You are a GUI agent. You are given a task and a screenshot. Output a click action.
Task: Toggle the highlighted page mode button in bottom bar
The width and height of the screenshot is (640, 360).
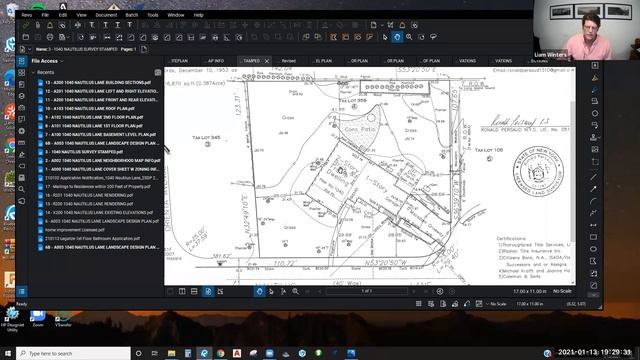208,291
